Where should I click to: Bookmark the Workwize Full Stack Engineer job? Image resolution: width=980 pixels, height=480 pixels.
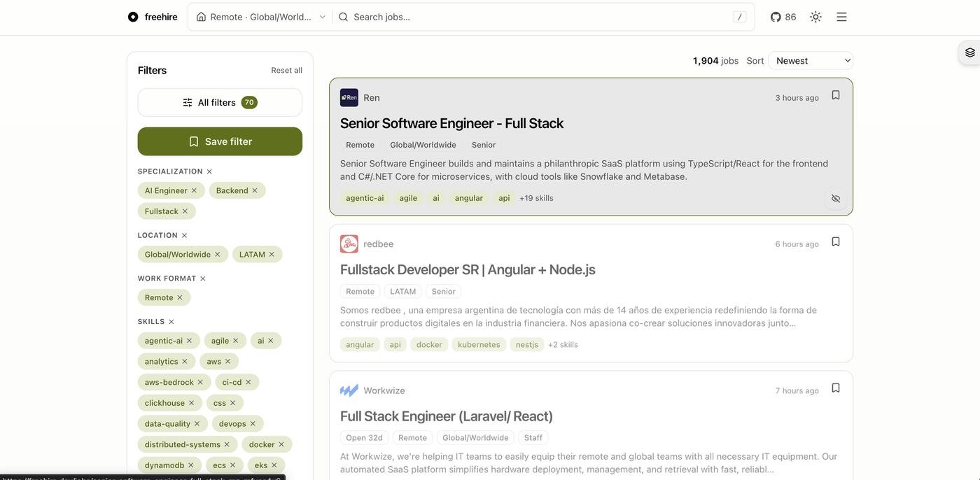tap(836, 388)
